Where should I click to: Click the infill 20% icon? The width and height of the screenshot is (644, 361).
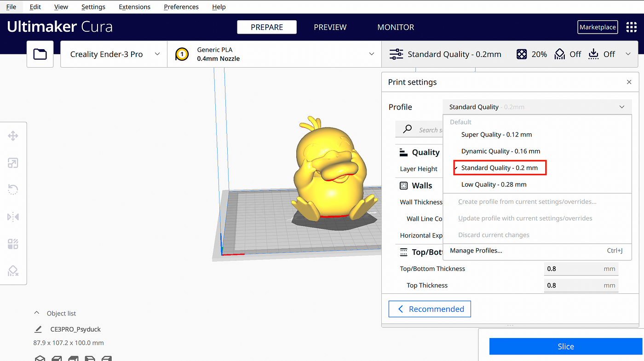pyautogui.click(x=521, y=54)
